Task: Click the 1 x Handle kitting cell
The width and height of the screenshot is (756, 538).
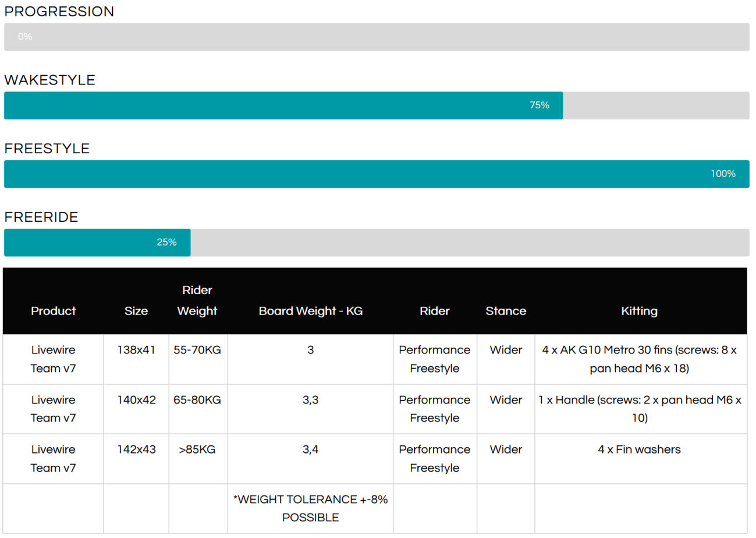Action: pyautogui.click(x=639, y=409)
